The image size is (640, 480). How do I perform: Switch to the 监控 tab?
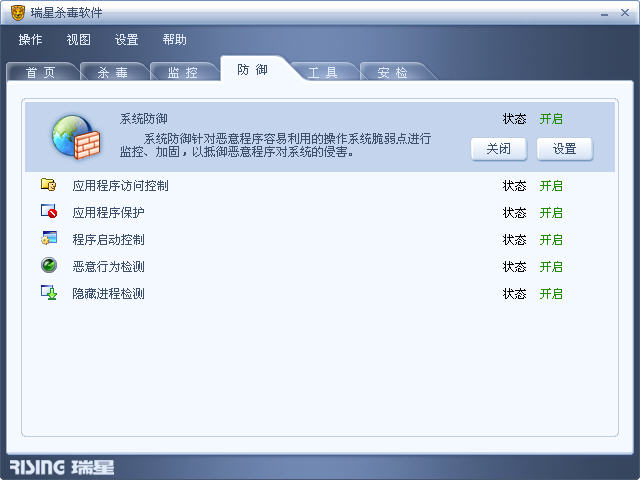point(182,73)
